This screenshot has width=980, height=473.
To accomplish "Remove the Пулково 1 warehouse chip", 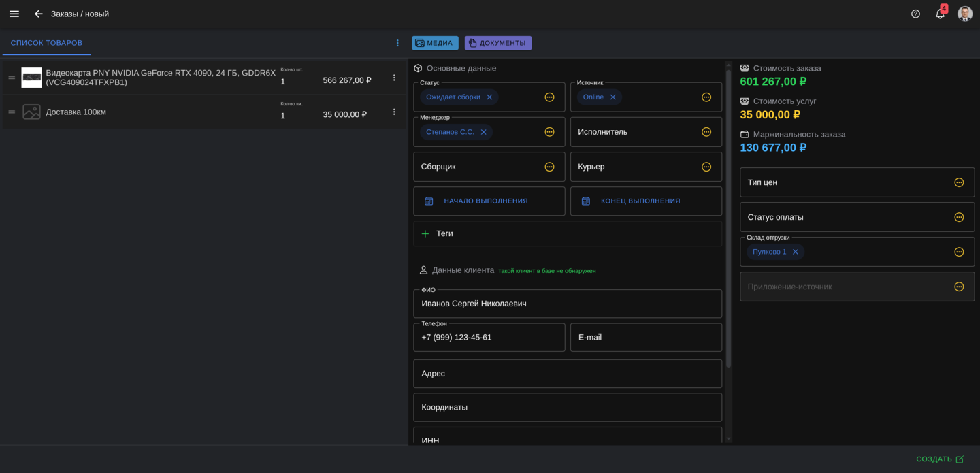I will [x=795, y=252].
